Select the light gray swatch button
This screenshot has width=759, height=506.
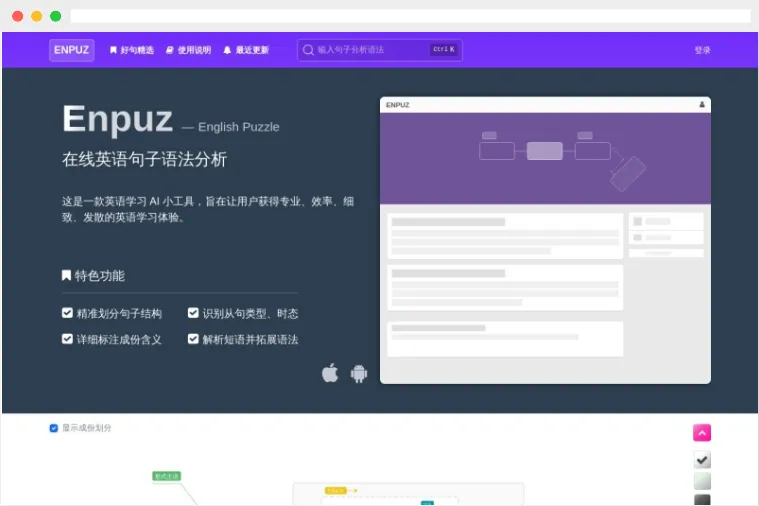[x=702, y=481]
